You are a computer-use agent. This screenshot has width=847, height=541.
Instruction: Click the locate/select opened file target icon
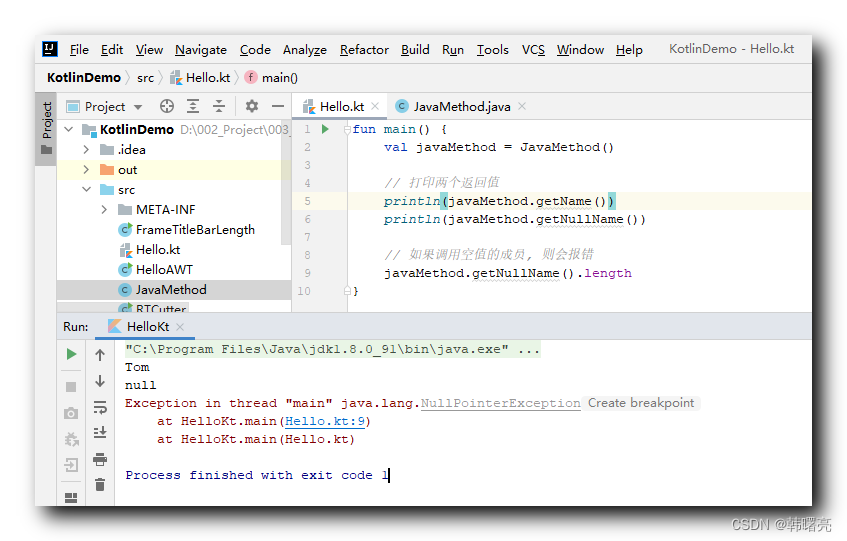point(167,106)
